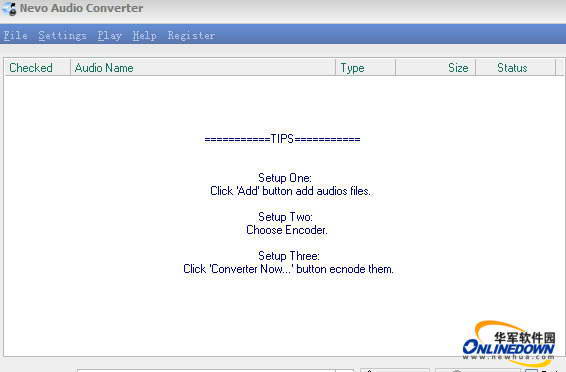This screenshot has height=372, width=566.
Task: Open the Register menu
Action: coord(191,35)
